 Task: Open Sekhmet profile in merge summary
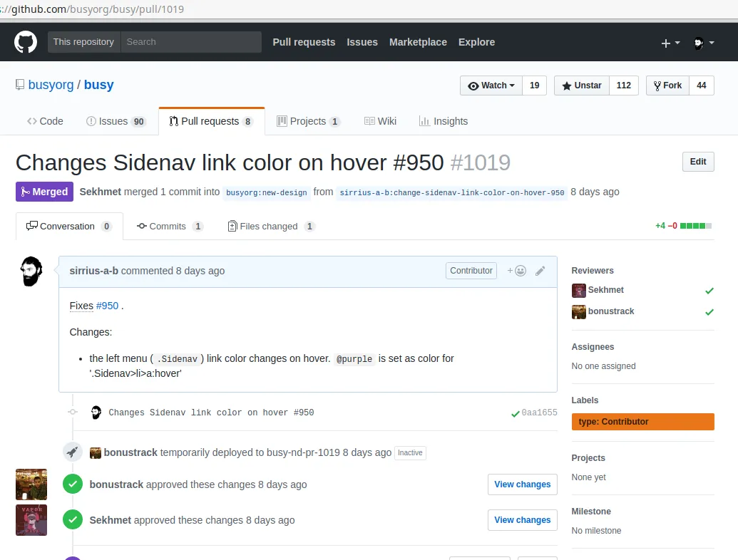point(101,192)
